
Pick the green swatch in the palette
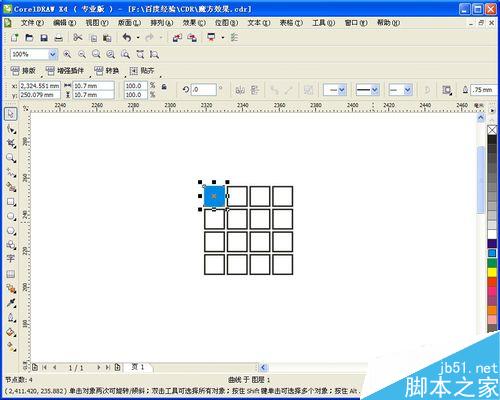coord(492,263)
